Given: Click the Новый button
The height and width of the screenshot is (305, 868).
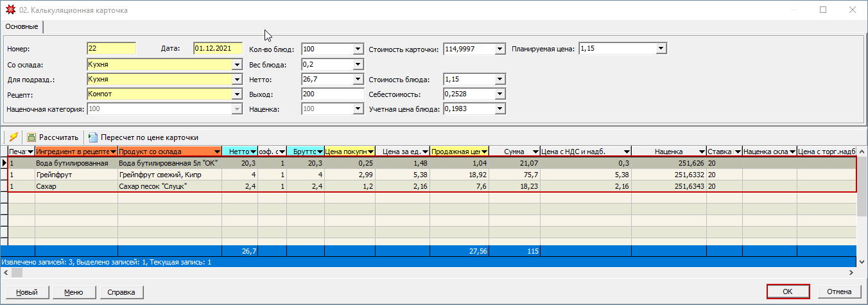Looking at the screenshot, I should tap(26, 292).
